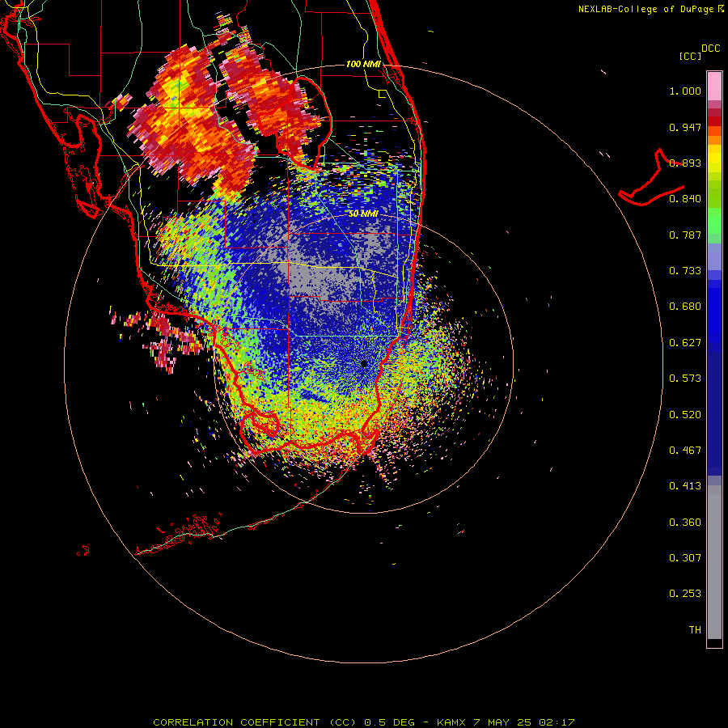Select the 0.413 scale value
The height and width of the screenshot is (728, 728).
[685, 486]
